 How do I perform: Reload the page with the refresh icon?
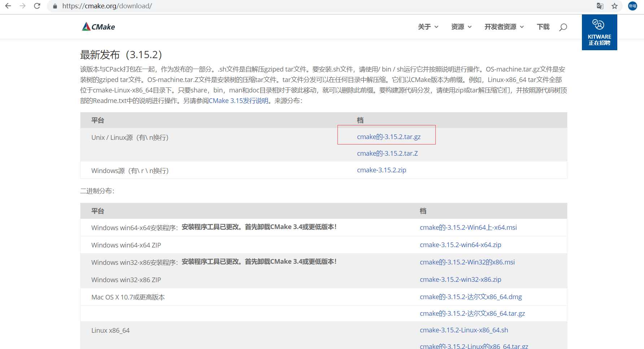37,6
